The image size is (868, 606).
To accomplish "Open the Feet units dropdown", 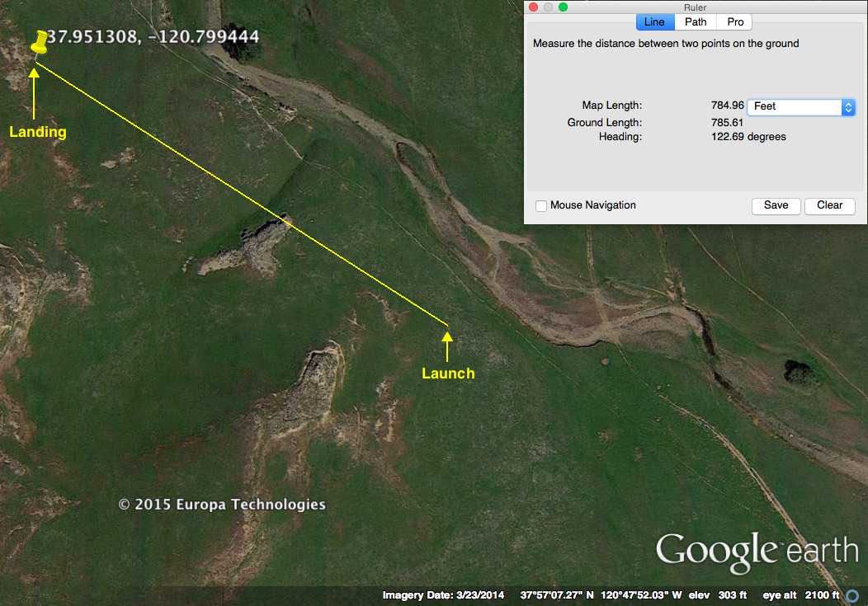I will point(800,106).
